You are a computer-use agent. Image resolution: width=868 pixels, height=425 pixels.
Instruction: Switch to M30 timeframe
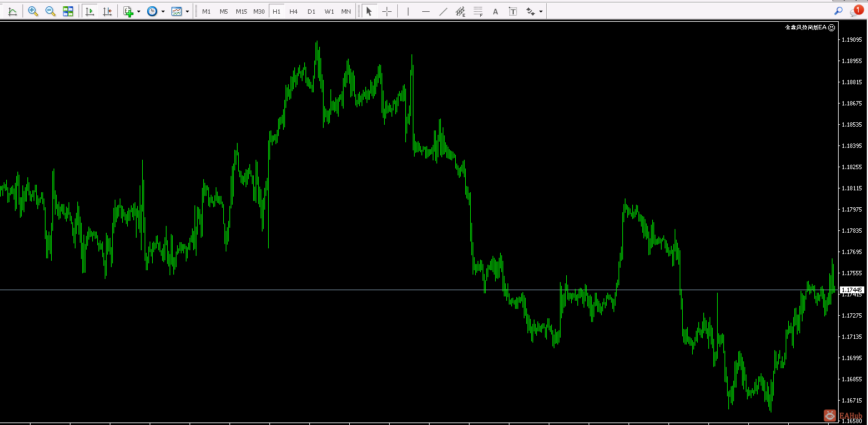coord(259,11)
